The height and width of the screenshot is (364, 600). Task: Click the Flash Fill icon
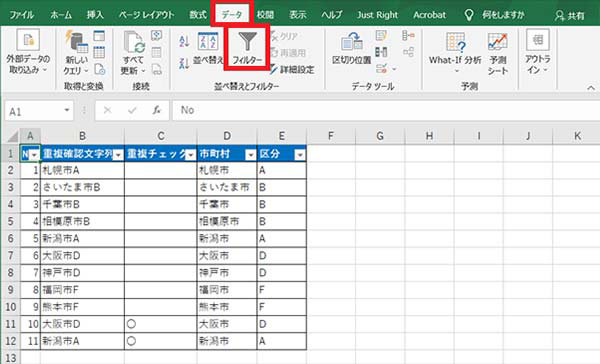click(x=381, y=36)
